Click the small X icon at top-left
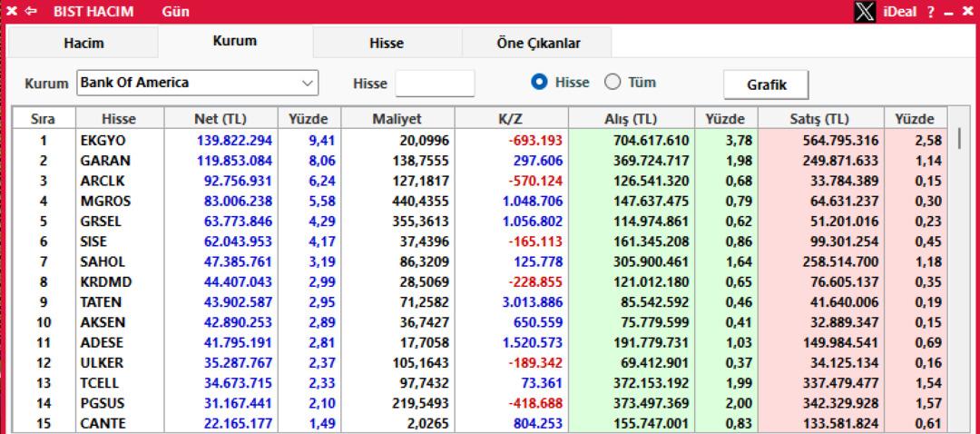This screenshot has width=980, height=434. pyautogui.click(x=12, y=11)
